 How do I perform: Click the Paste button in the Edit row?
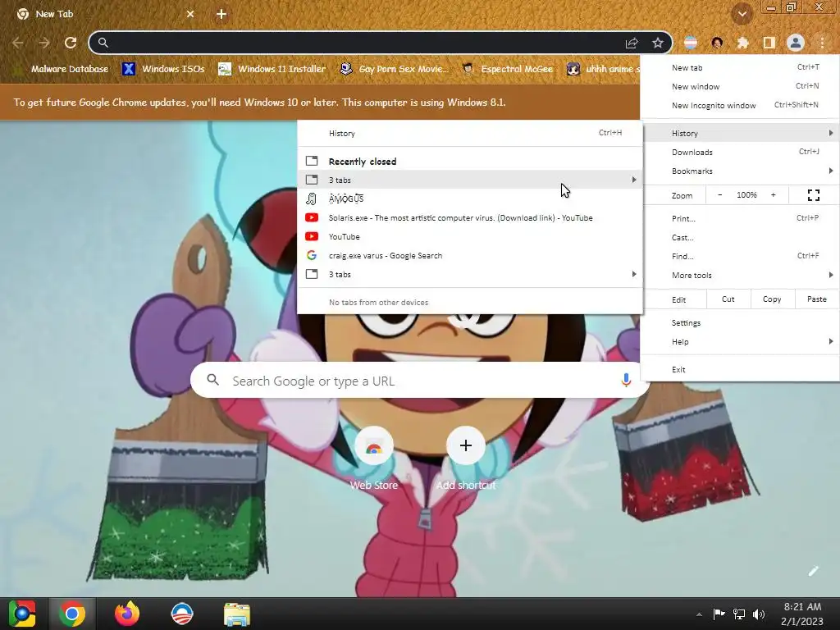pyautogui.click(x=816, y=299)
